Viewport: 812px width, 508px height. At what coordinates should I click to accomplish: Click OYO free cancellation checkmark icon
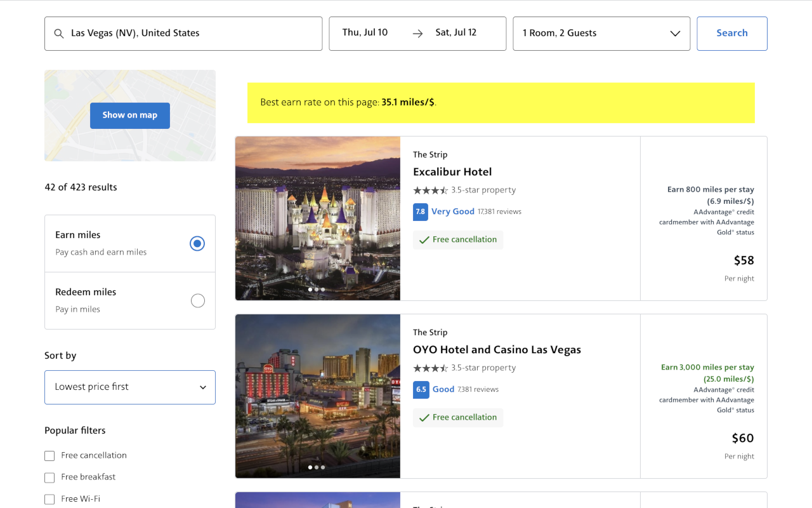pyautogui.click(x=424, y=418)
